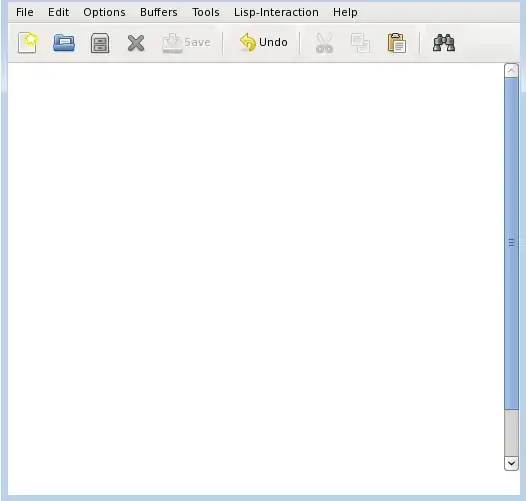Click the scrollbar down arrow
The image size is (526, 501).
click(511, 463)
